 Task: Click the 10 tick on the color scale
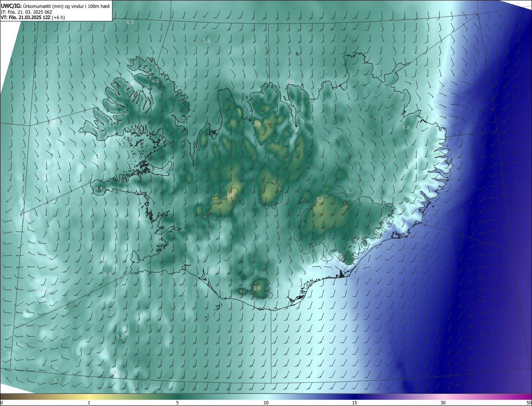266,403
